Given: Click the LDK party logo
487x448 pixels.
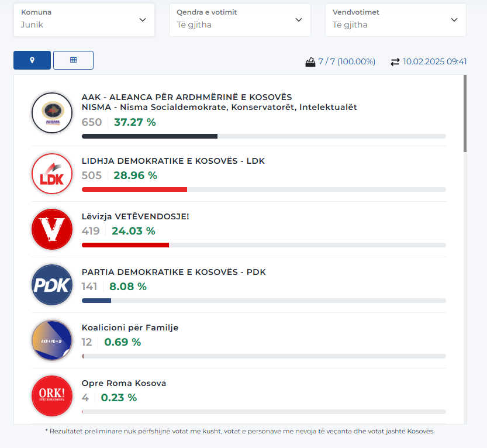Looking at the screenshot, I should point(52,174).
